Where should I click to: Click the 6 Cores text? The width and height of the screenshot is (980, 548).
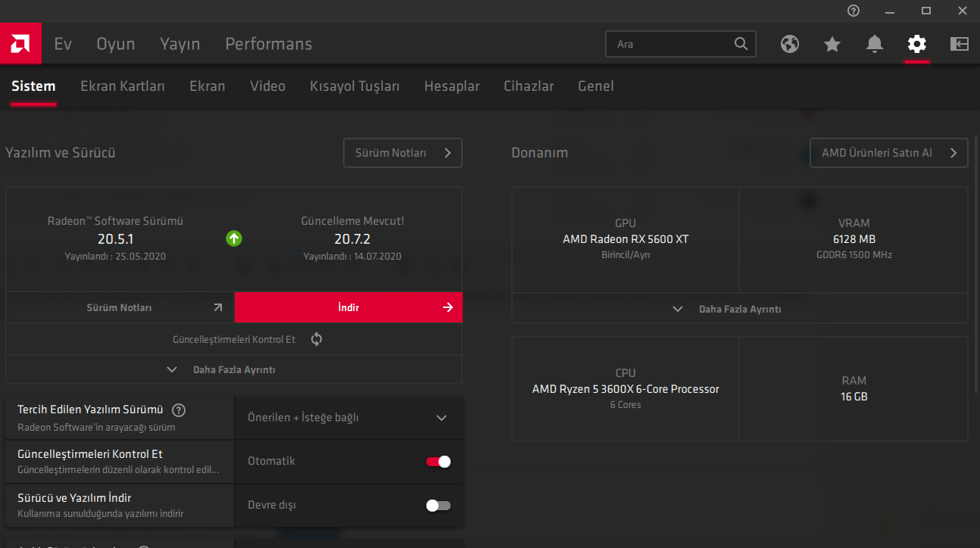point(626,405)
